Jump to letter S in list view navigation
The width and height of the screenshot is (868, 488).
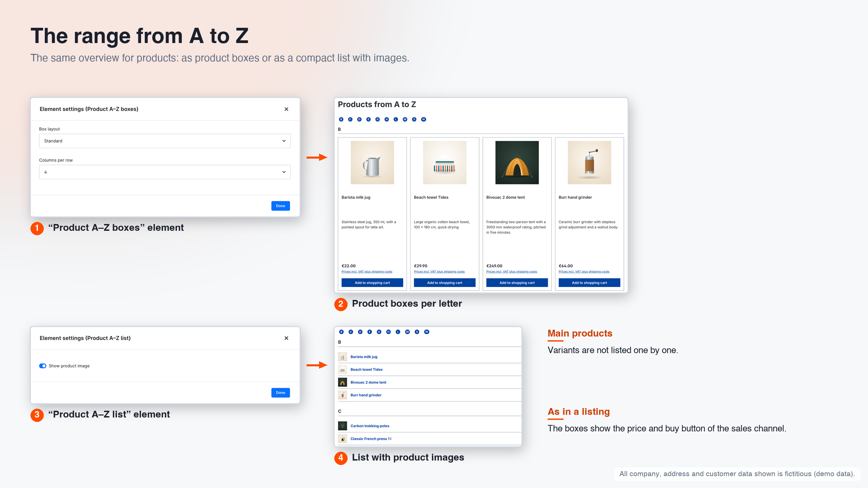pos(417,332)
